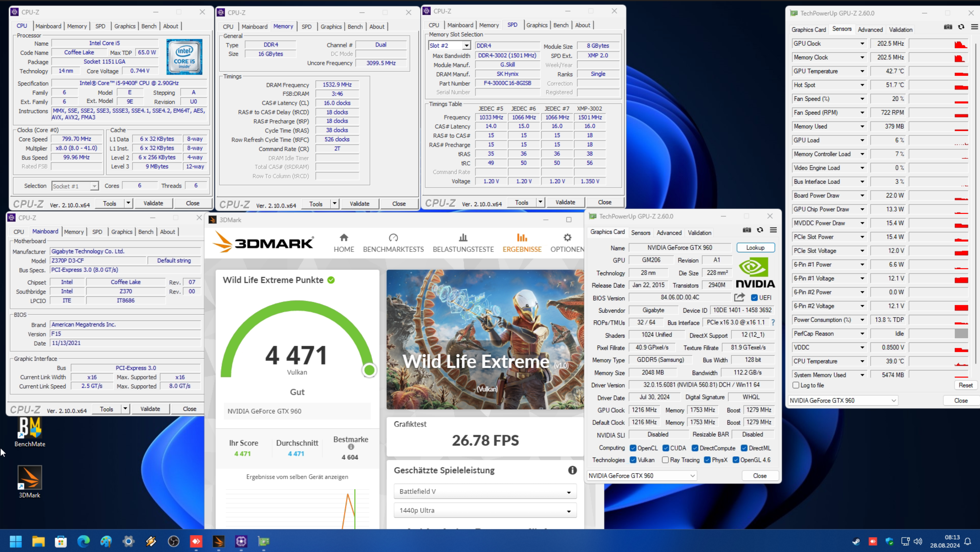Viewport: 980px width, 552px height.
Task: Click Wild Life Extreme thumbnail image
Action: 485,340
